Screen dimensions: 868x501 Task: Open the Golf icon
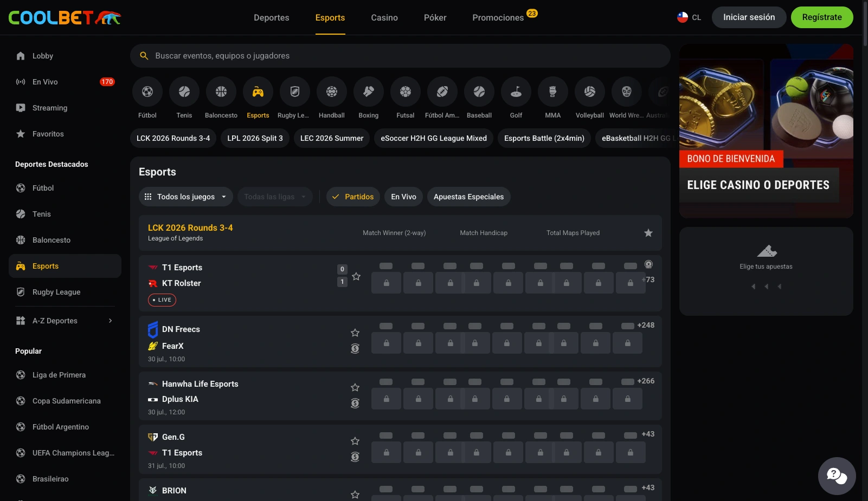pos(516,92)
